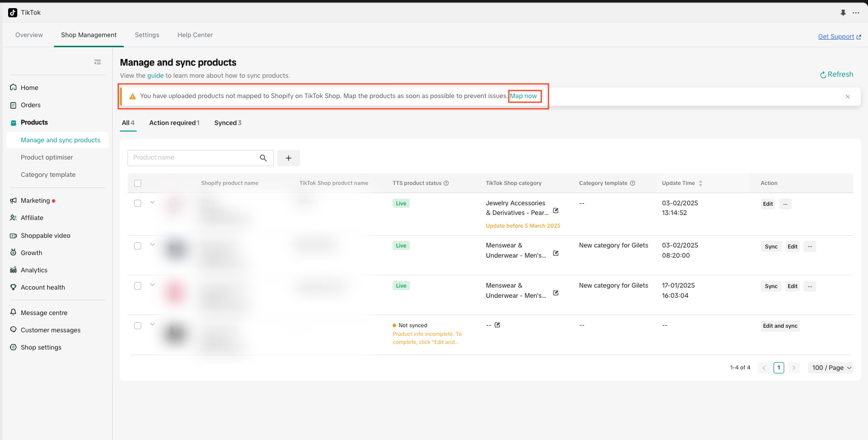Click the search magnifier icon in product field
This screenshot has height=440, width=868.
coord(263,158)
